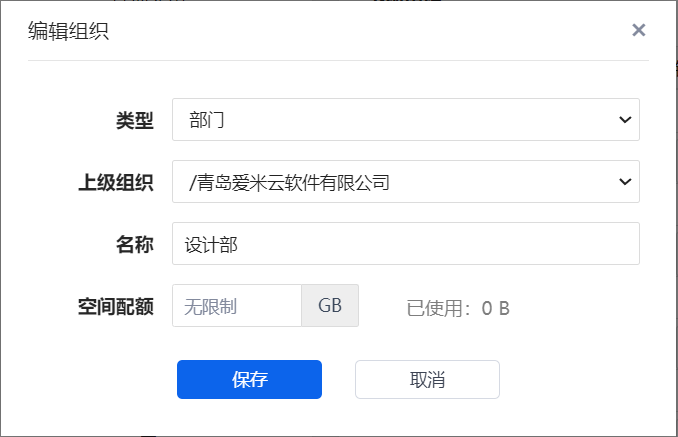The image size is (678, 437).
Task: Focus the 名称 field containing 设计部
Action: pos(406,243)
